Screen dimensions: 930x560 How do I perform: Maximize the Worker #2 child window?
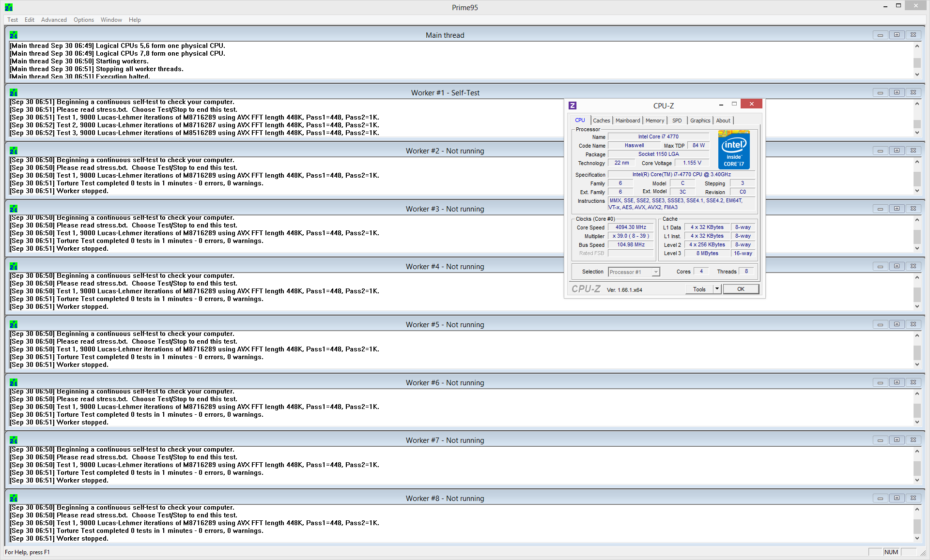point(897,151)
